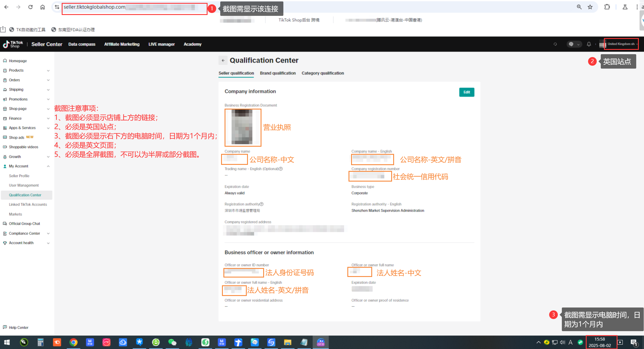Click the back arrow beside Qualification Center

223,61
